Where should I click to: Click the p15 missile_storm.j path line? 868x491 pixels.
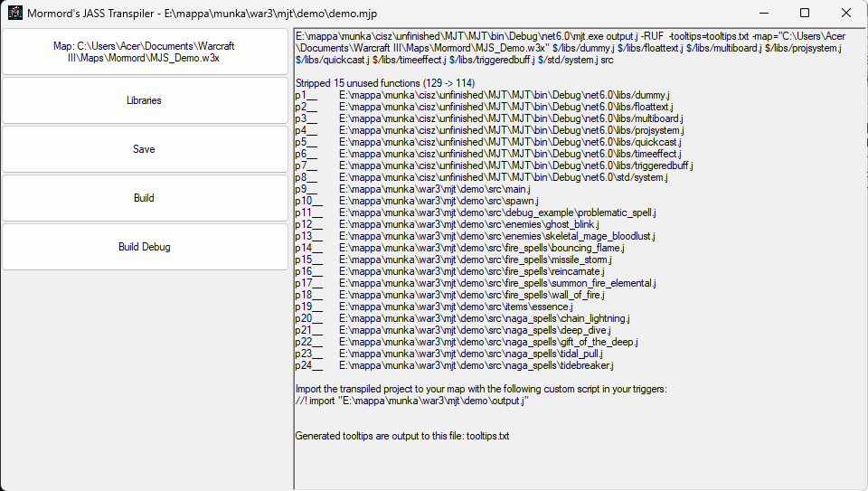click(x=453, y=259)
